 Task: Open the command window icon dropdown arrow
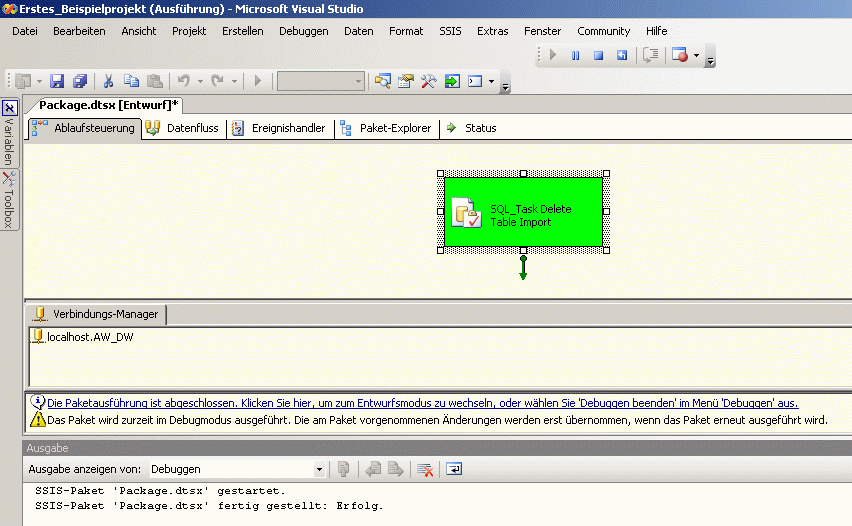point(491,82)
